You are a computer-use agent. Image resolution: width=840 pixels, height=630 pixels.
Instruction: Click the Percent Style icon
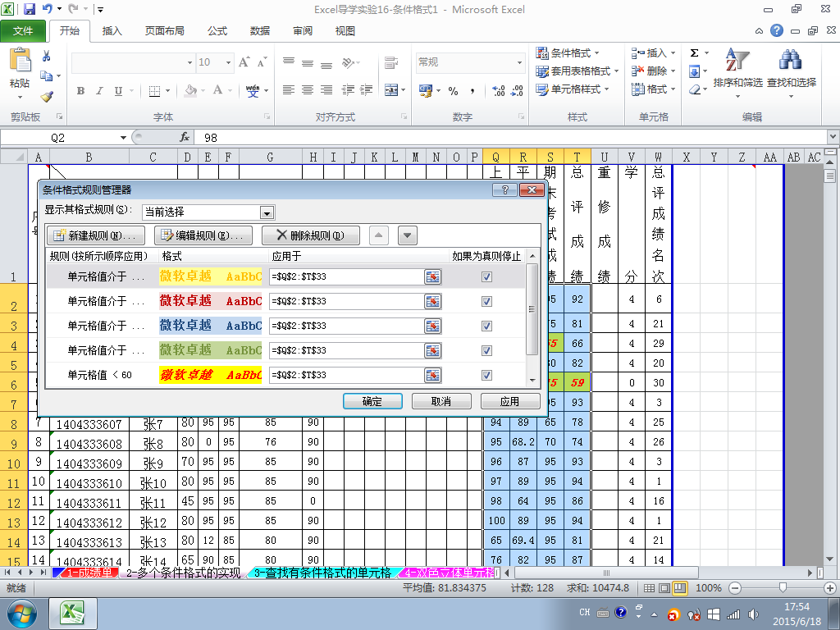pyautogui.click(x=453, y=91)
